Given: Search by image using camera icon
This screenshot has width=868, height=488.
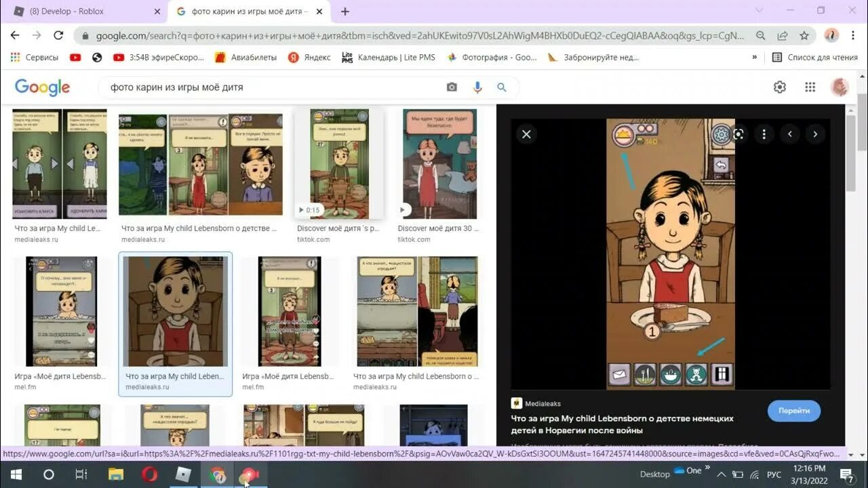Looking at the screenshot, I should [452, 87].
